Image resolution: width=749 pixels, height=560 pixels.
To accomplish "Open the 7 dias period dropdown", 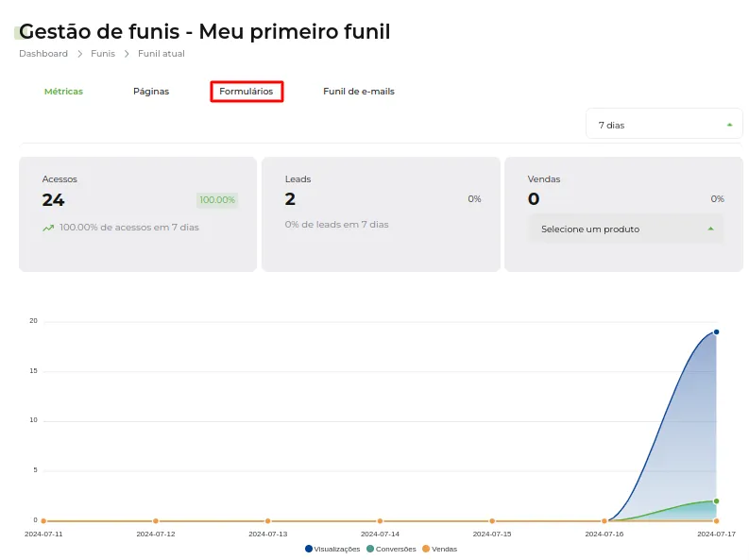I will tap(664, 124).
